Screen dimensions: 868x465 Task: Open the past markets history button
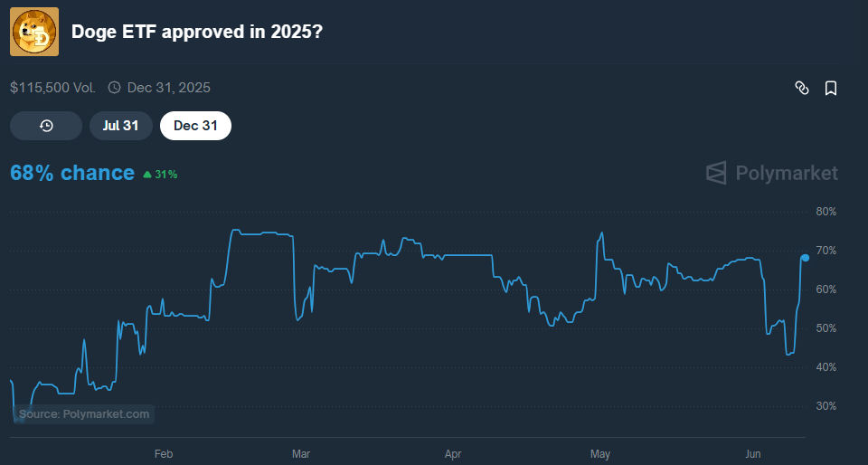pyautogui.click(x=46, y=126)
